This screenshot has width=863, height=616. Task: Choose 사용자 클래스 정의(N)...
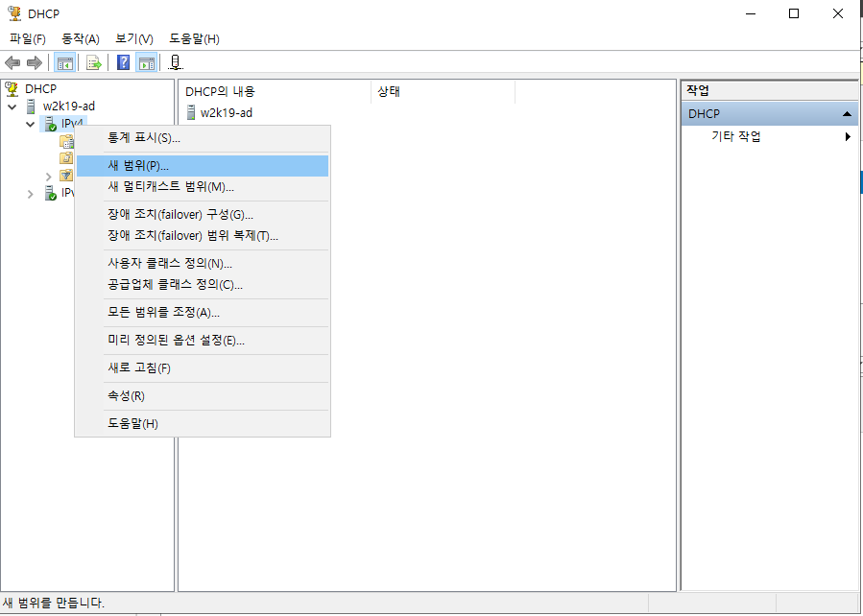[203, 264]
